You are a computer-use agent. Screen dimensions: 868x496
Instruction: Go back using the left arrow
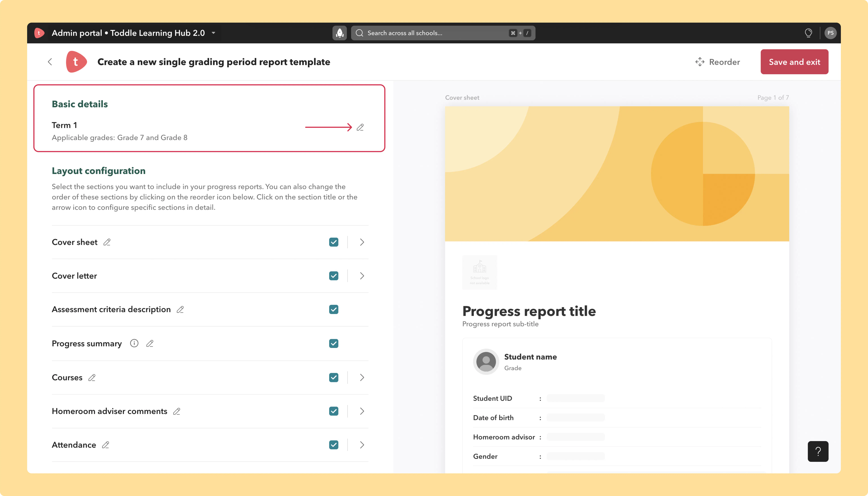coord(50,62)
